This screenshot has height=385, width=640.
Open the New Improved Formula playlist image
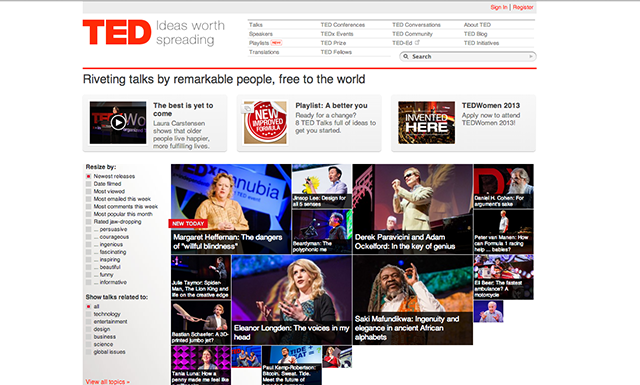(265, 122)
